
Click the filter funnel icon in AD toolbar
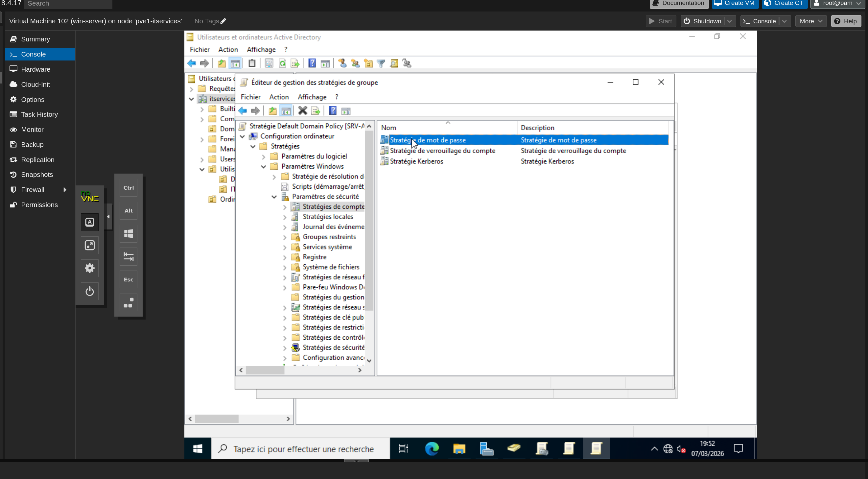point(381,63)
